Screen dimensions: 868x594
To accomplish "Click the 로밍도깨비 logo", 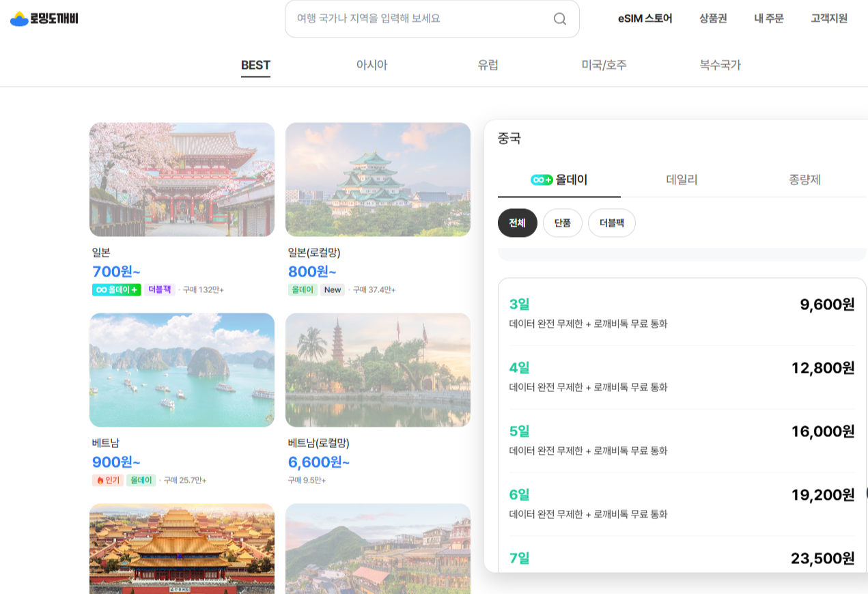I will pyautogui.click(x=44, y=18).
